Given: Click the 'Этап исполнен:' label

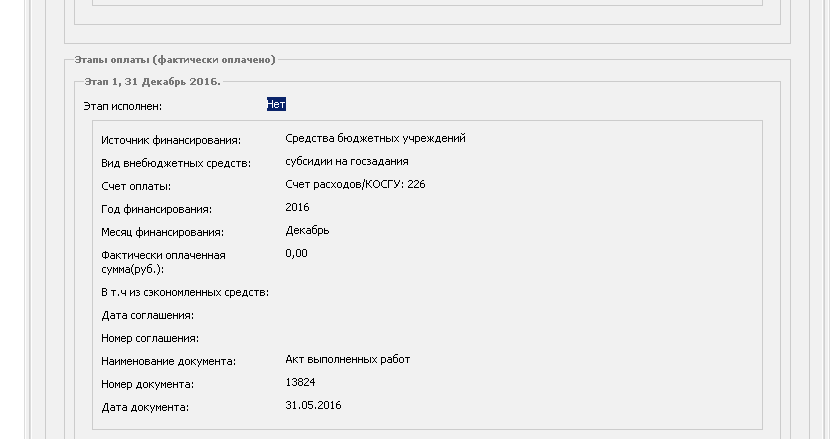Looking at the screenshot, I should click(122, 106).
